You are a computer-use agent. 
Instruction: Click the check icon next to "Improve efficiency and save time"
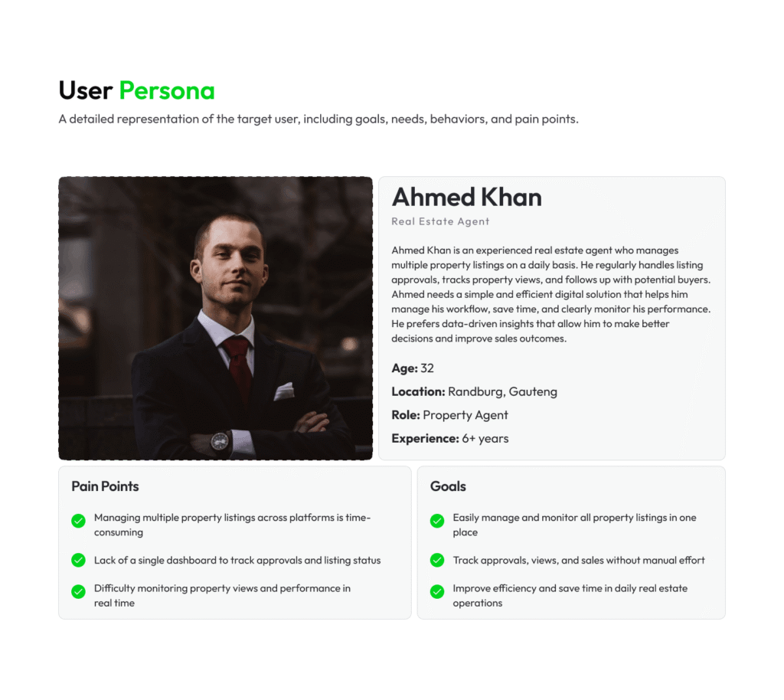pos(437,591)
